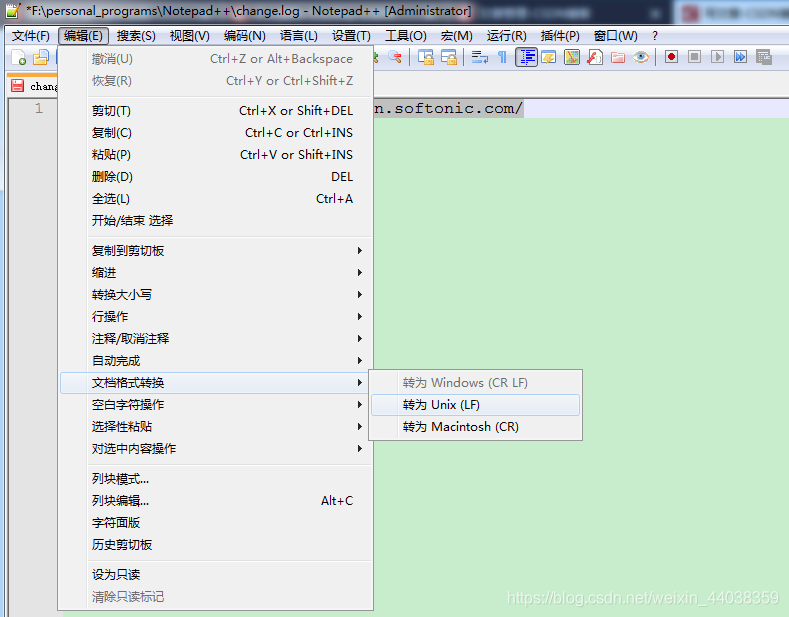This screenshot has height=617, width=789.
Task: Select 转为 Unix (LF)
Action: pyautogui.click(x=476, y=405)
